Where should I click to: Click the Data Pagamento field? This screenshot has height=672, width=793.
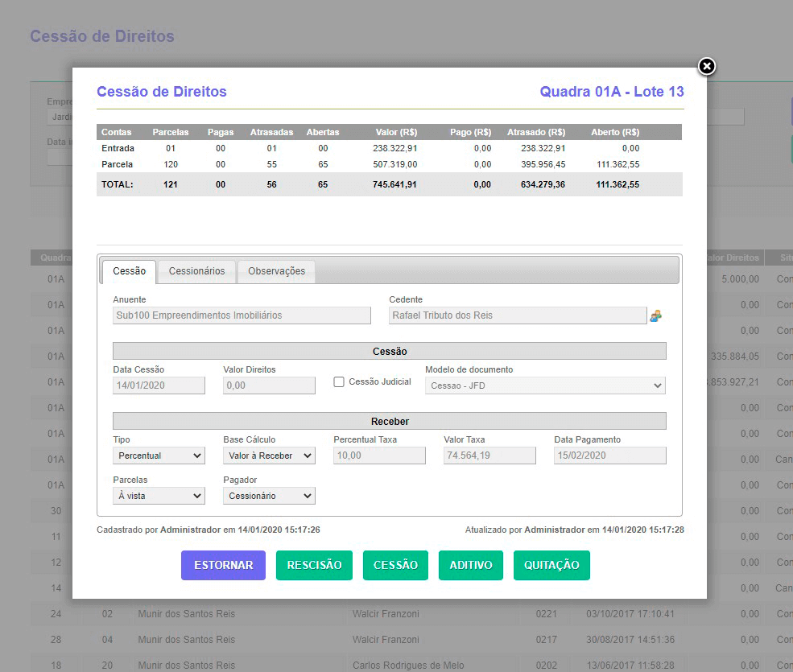(609, 456)
